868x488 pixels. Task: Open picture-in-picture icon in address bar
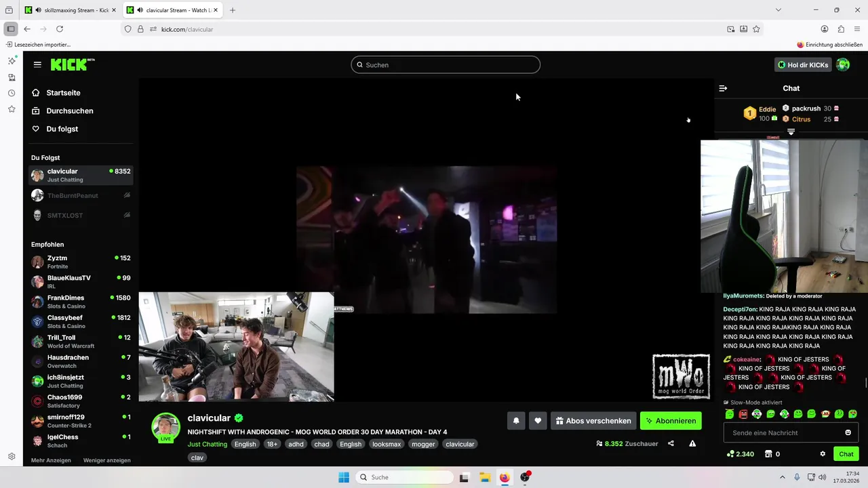click(730, 29)
